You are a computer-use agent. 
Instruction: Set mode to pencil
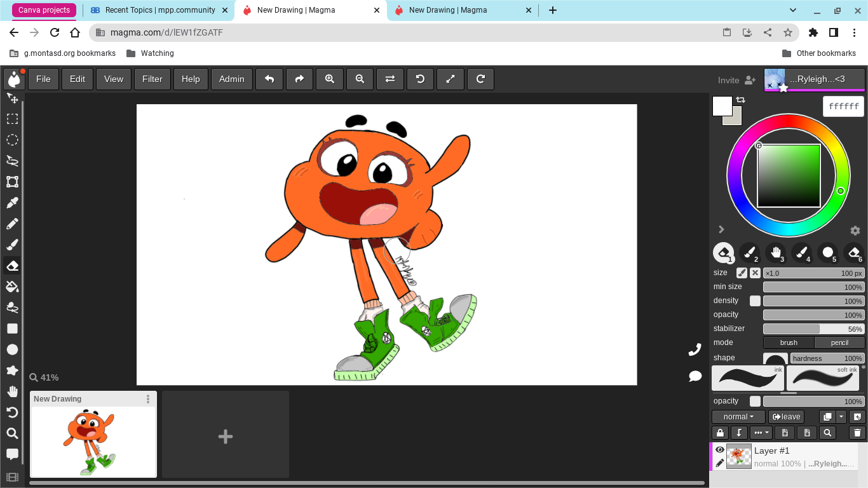click(839, 342)
